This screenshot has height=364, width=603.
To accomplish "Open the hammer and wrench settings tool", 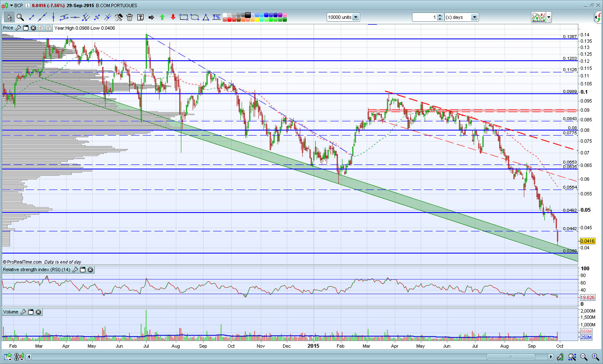I will [119, 17].
